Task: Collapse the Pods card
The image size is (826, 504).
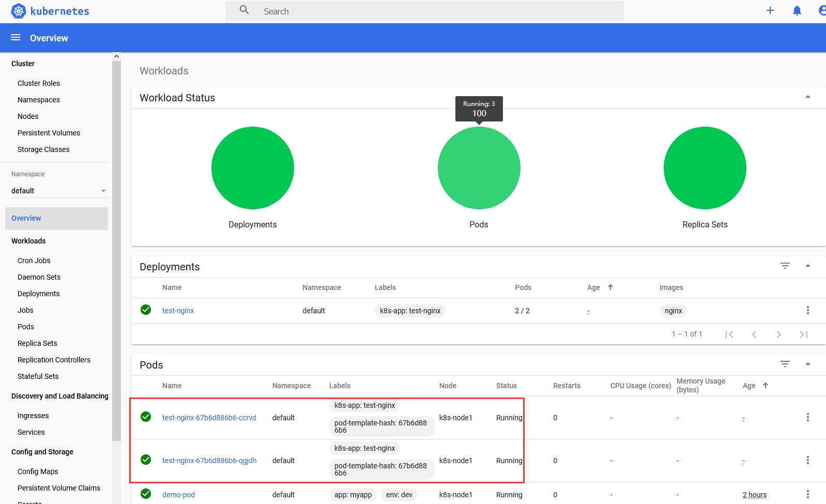Action: pyautogui.click(x=808, y=364)
